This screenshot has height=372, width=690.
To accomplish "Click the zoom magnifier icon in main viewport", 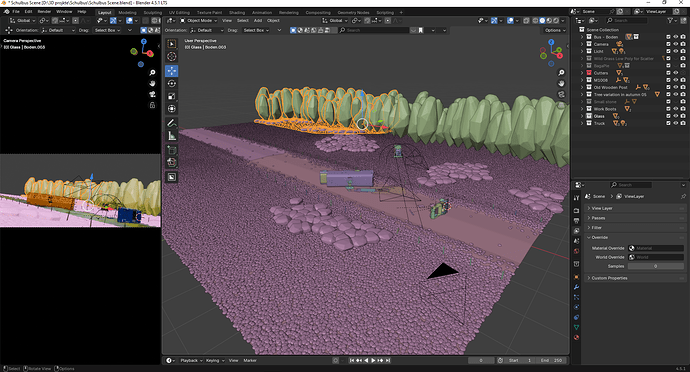I will pos(562,73).
